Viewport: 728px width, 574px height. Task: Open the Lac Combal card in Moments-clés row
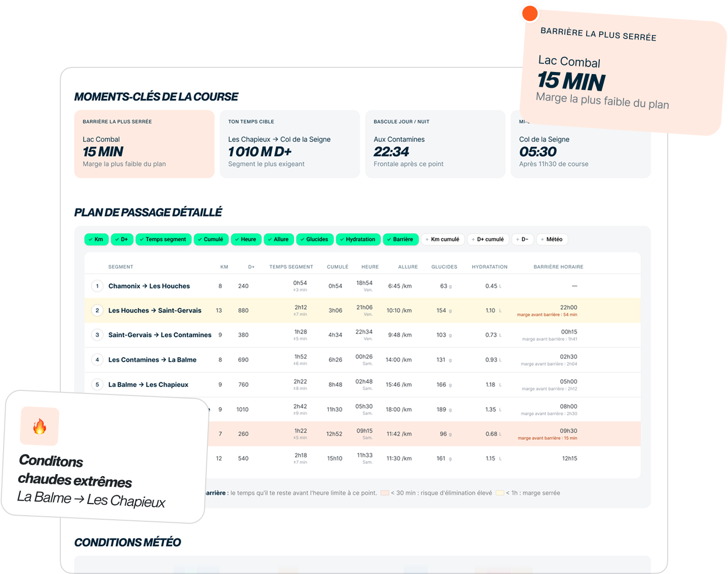click(144, 144)
